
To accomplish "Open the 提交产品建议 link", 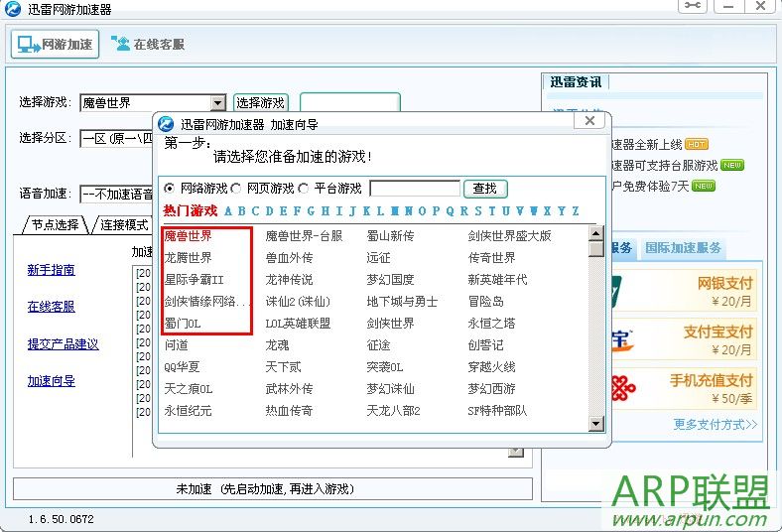I will (63, 344).
